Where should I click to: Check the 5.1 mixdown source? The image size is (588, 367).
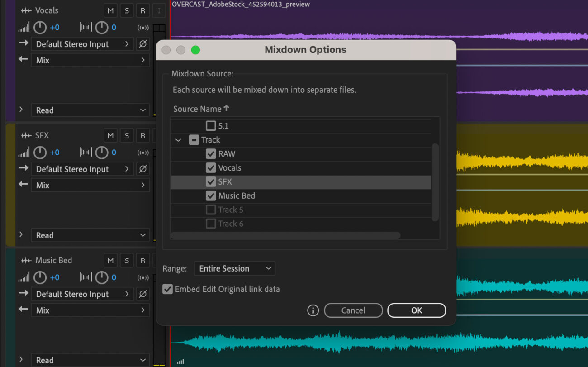coord(211,125)
